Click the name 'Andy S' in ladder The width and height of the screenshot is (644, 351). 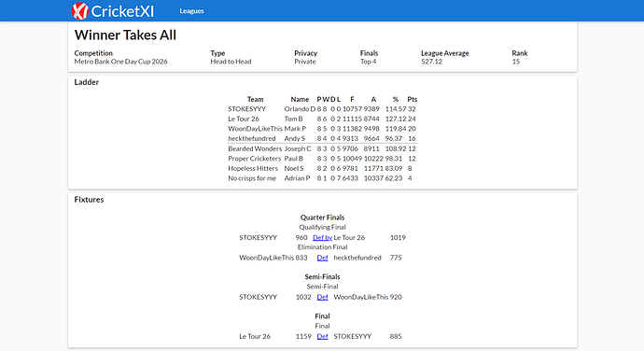coord(295,138)
